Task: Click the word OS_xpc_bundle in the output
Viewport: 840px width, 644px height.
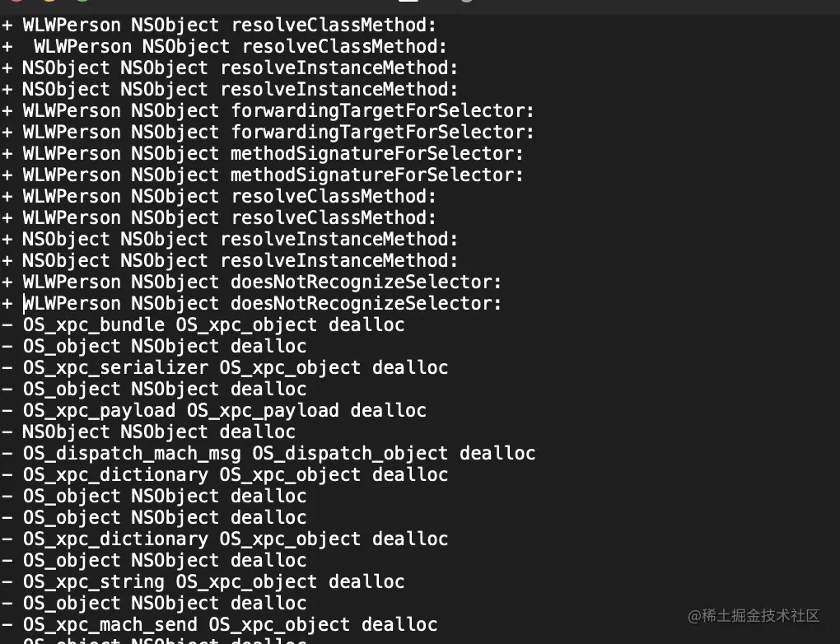Action: (94, 325)
